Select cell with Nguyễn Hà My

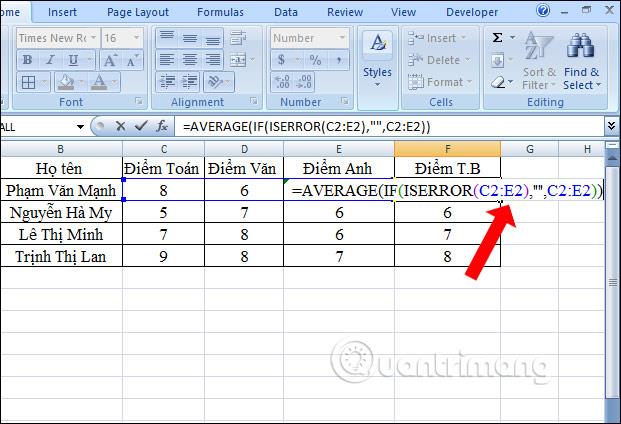point(61,213)
